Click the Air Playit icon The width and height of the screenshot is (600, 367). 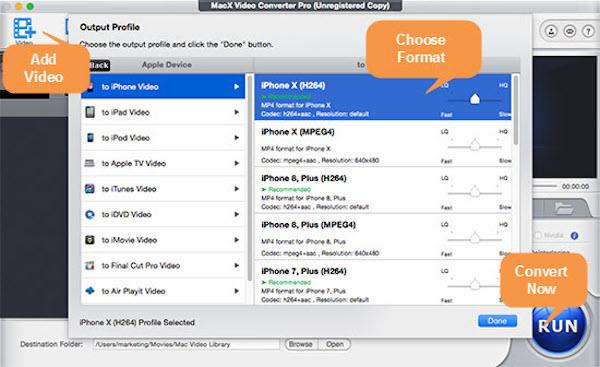pos(90,291)
